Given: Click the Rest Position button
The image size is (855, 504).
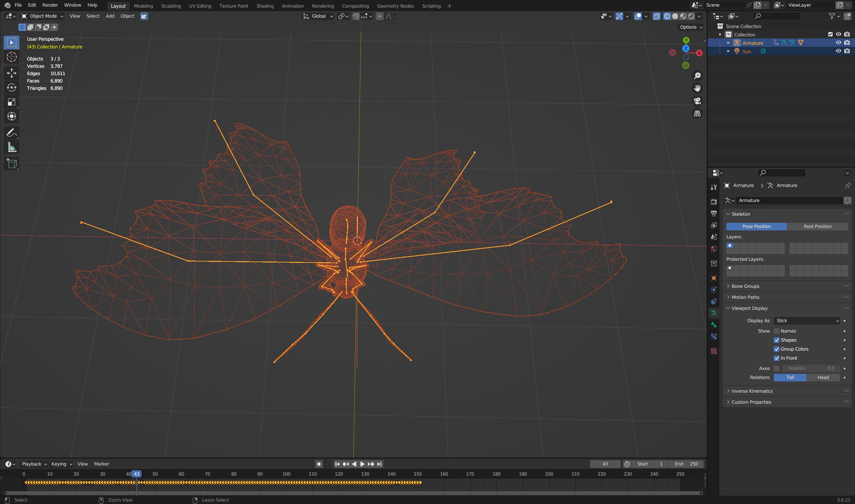Looking at the screenshot, I should tap(817, 226).
